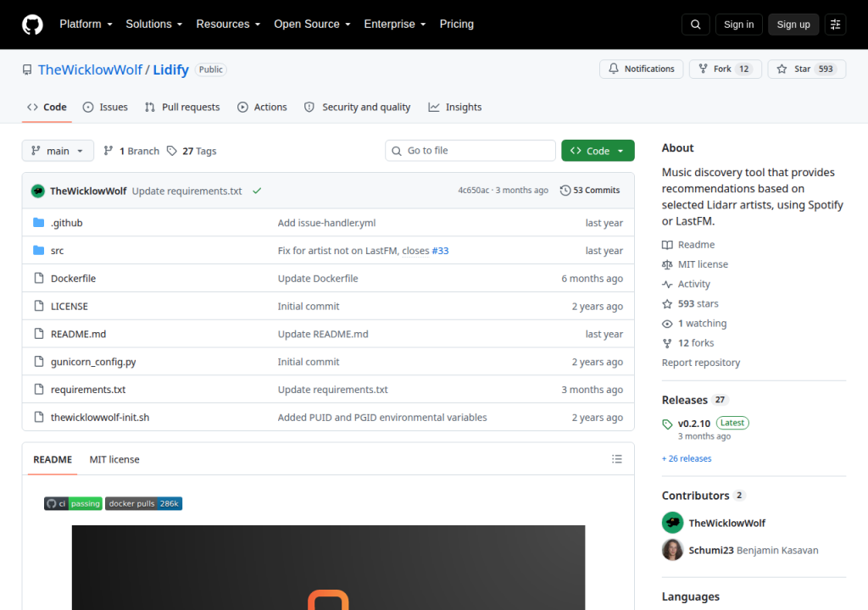Expand the Solutions menu
868x610 pixels.
[x=154, y=25]
